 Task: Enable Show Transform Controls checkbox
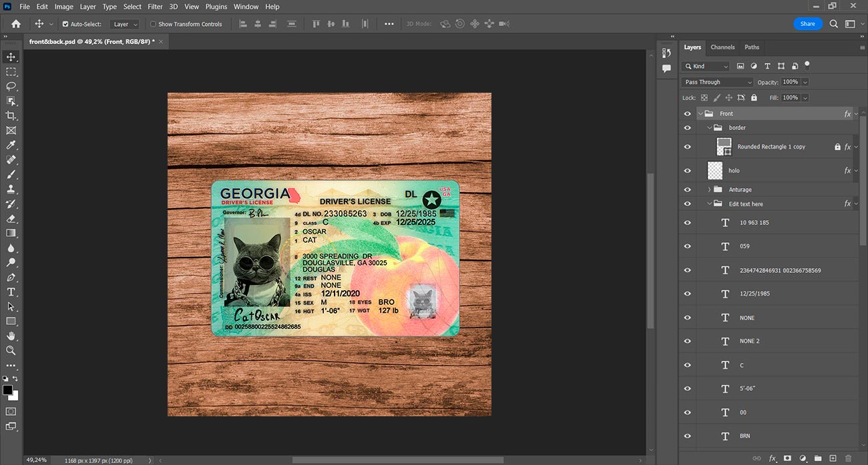(x=154, y=24)
